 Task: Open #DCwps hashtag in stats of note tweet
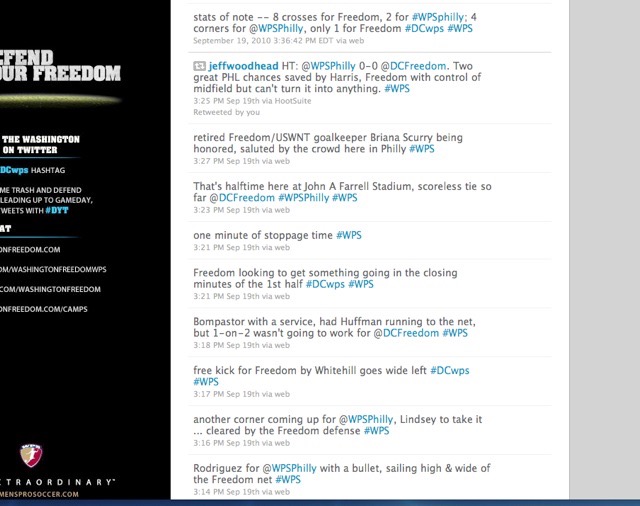point(424,29)
